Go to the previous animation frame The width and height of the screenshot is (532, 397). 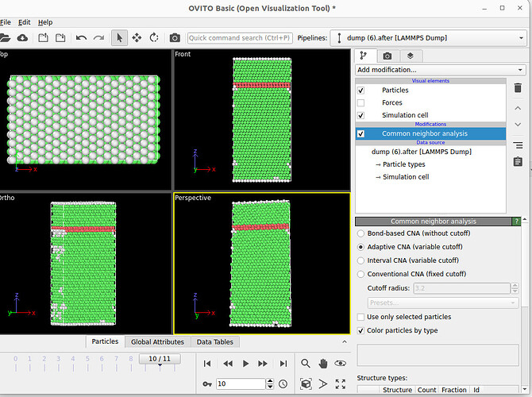(228, 364)
